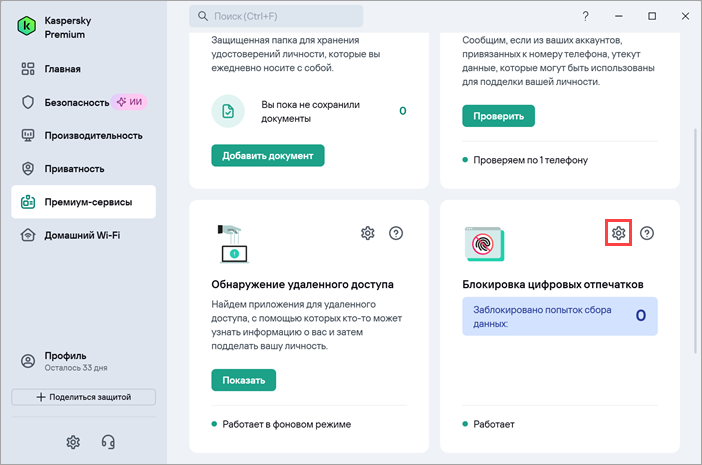
Task: Click the Домашний Wi-Fi house icon
Action: click(28, 235)
